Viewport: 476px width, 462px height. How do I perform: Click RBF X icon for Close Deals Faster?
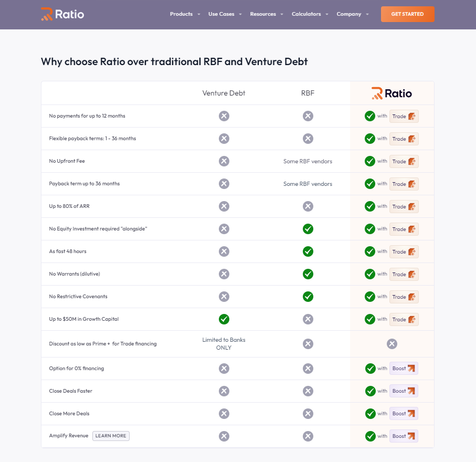(308, 391)
